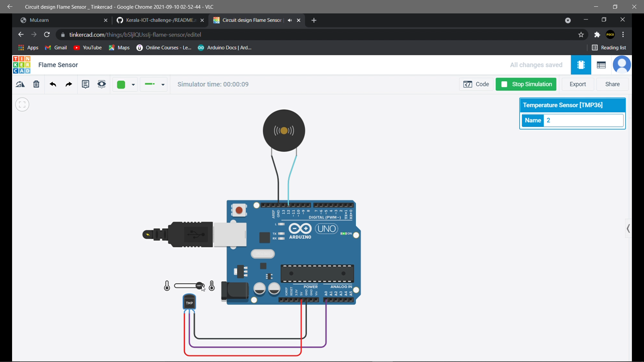
Task: Collapse the right panel with the chevron
Action: [x=629, y=228]
